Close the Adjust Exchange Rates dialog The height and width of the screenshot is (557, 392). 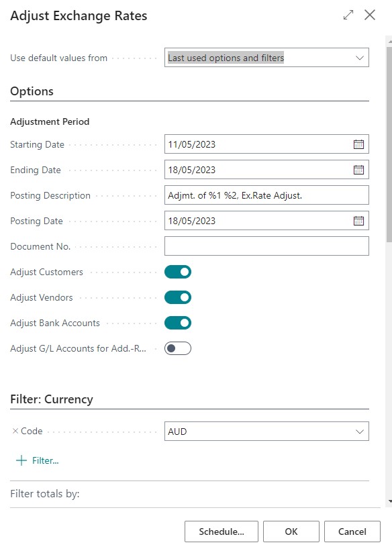click(370, 15)
